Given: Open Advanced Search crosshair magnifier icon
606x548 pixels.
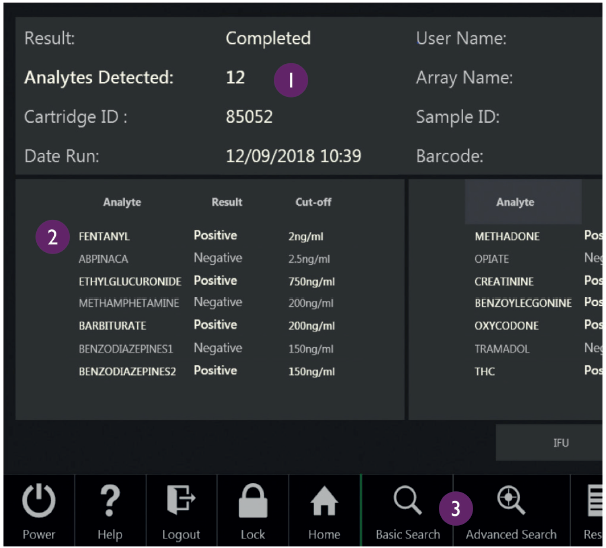Looking at the screenshot, I should click(x=511, y=500).
